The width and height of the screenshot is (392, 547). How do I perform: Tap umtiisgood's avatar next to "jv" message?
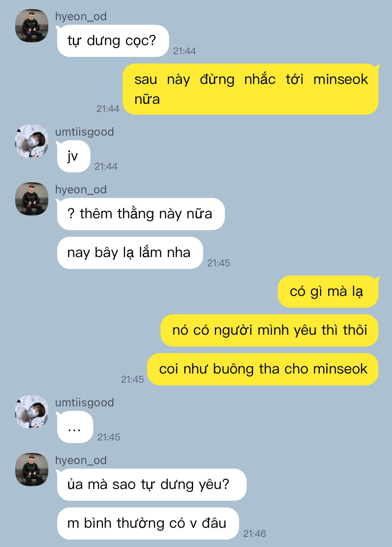(x=32, y=141)
